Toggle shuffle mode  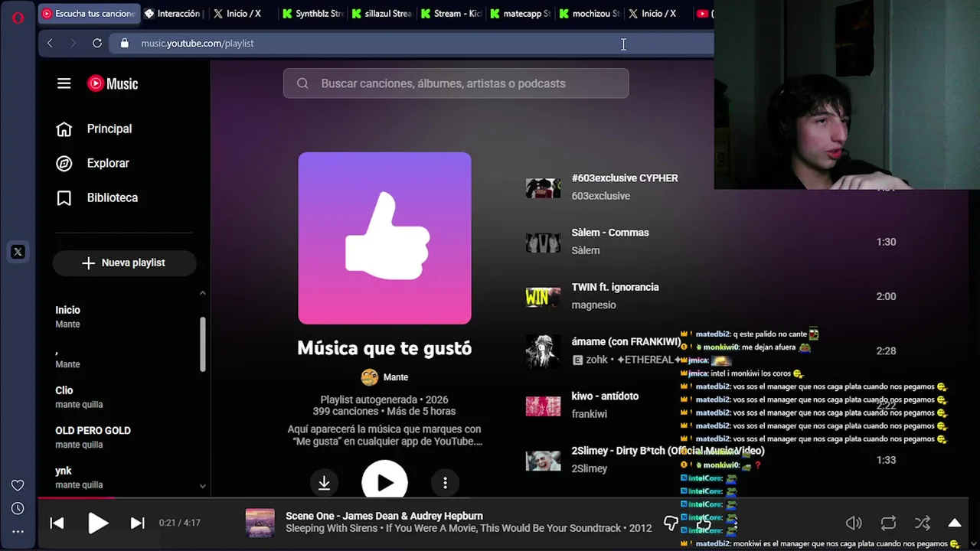pyautogui.click(x=923, y=523)
